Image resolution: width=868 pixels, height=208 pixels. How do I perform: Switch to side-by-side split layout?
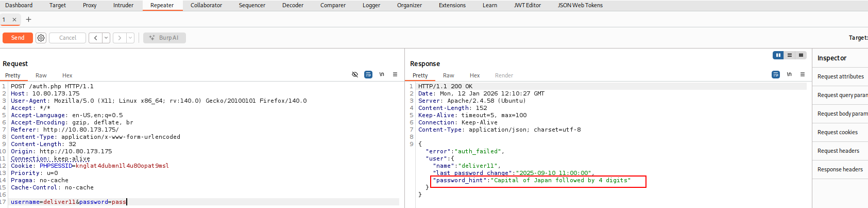(x=778, y=55)
